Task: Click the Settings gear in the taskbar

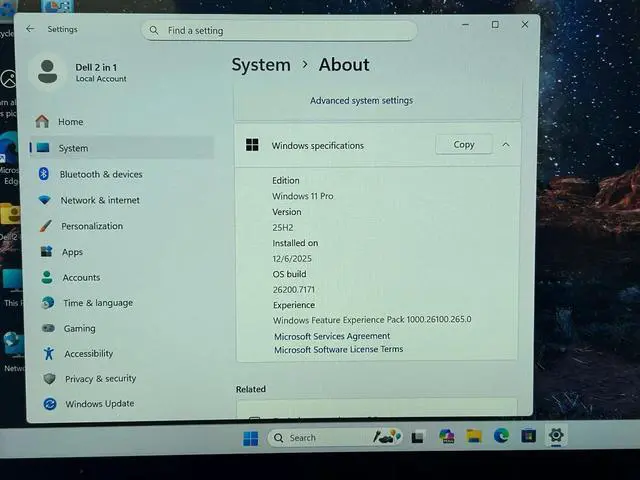Action: point(556,435)
